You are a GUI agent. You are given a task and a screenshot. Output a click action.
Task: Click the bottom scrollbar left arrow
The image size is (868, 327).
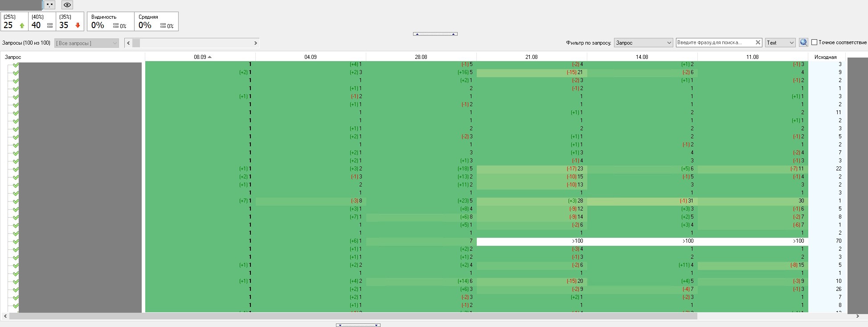click(x=4, y=316)
